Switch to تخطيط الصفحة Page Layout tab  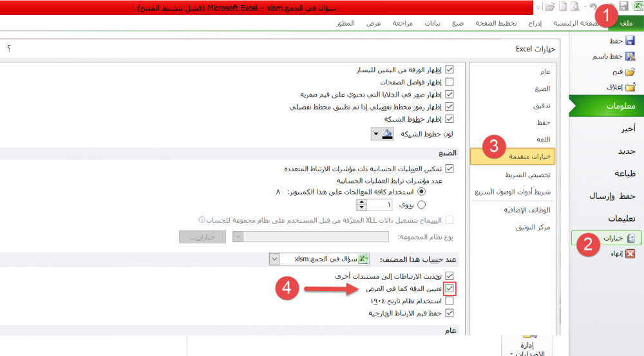(496, 23)
